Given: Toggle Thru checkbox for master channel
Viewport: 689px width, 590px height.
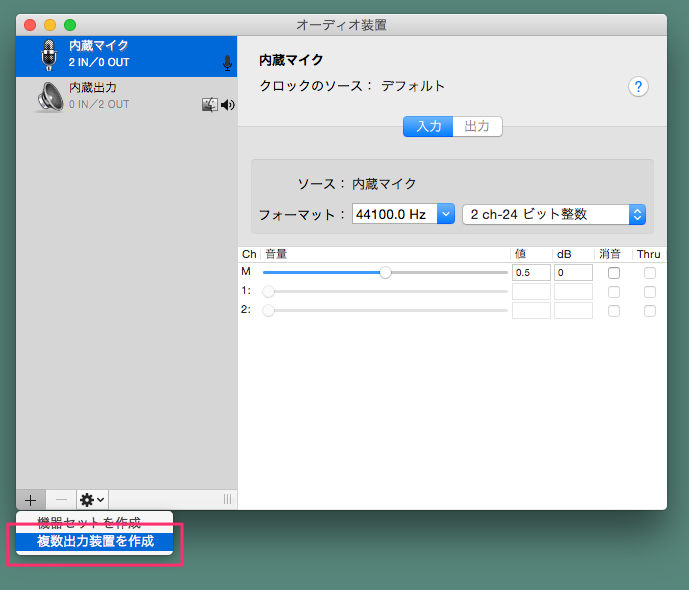Looking at the screenshot, I should pos(650,273).
